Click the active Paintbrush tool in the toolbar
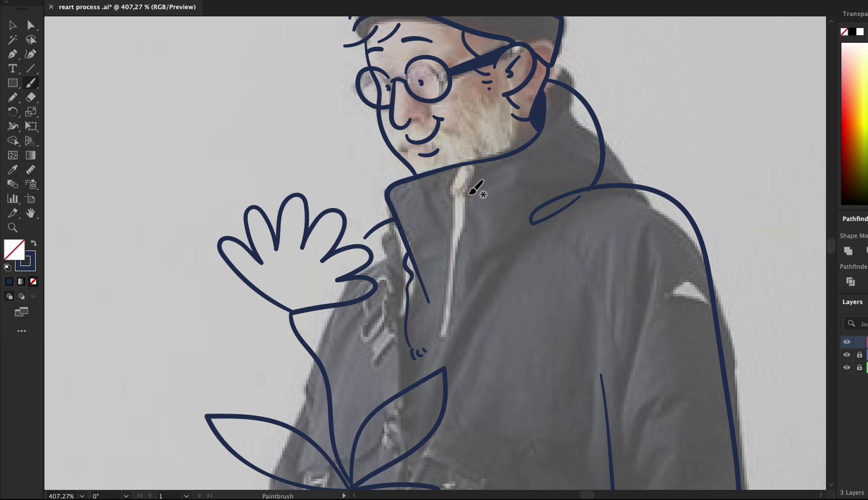This screenshot has height=500, width=868. point(31,83)
